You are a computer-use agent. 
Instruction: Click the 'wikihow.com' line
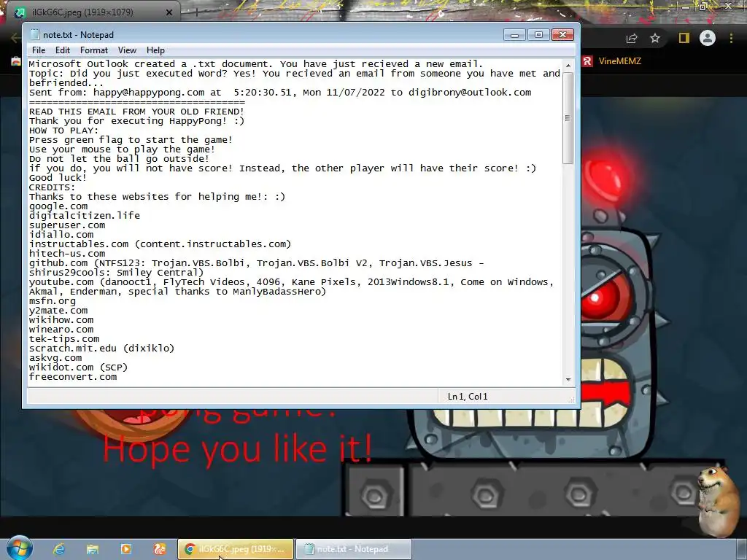61,320
